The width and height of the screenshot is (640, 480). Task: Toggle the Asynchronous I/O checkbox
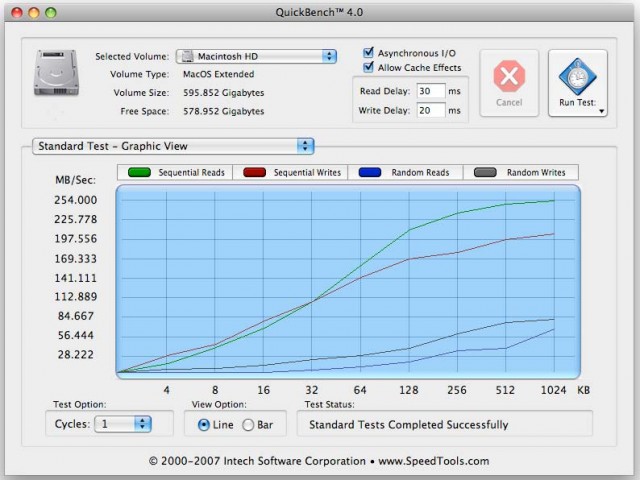[368, 53]
